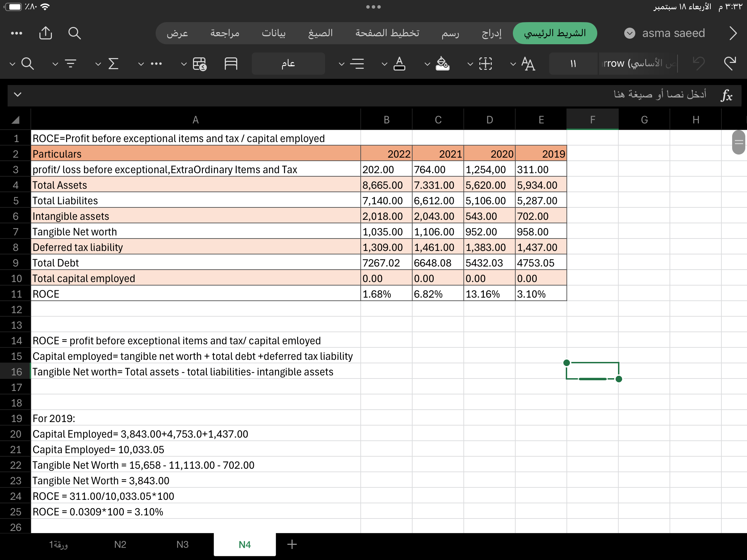The image size is (747, 560).
Task: Expand fill color options arrow
Action: click(x=427, y=64)
